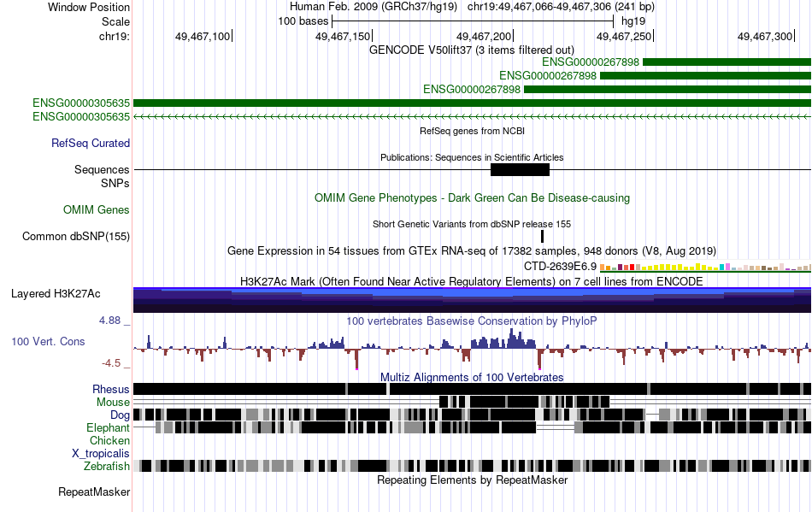This screenshot has width=812, height=512.
Task: Open the OMIM Genes track label
Action: [x=97, y=209]
